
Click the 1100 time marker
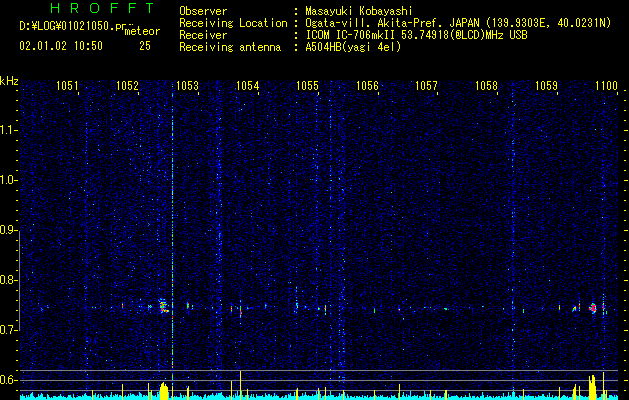606,85
